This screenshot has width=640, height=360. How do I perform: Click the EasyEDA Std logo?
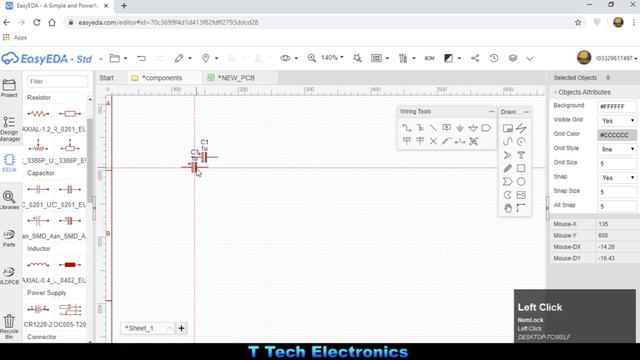(x=47, y=58)
